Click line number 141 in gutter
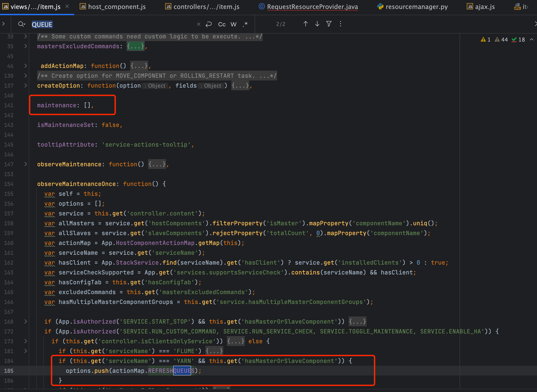 coord(9,105)
